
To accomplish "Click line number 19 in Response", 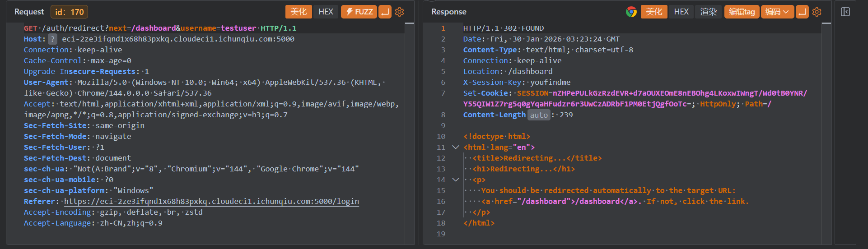I will coord(441,234).
